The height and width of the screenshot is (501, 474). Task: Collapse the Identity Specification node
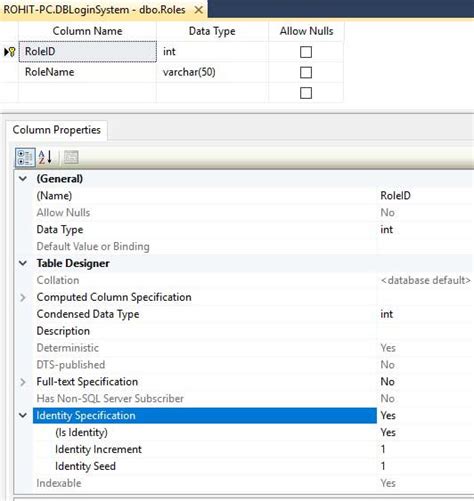tap(23, 416)
